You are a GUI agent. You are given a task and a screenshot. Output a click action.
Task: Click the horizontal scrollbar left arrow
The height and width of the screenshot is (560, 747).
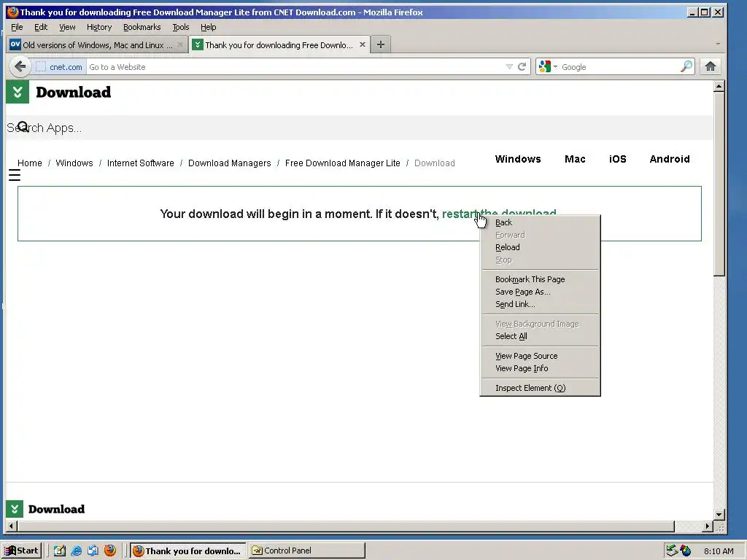tap(12, 526)
